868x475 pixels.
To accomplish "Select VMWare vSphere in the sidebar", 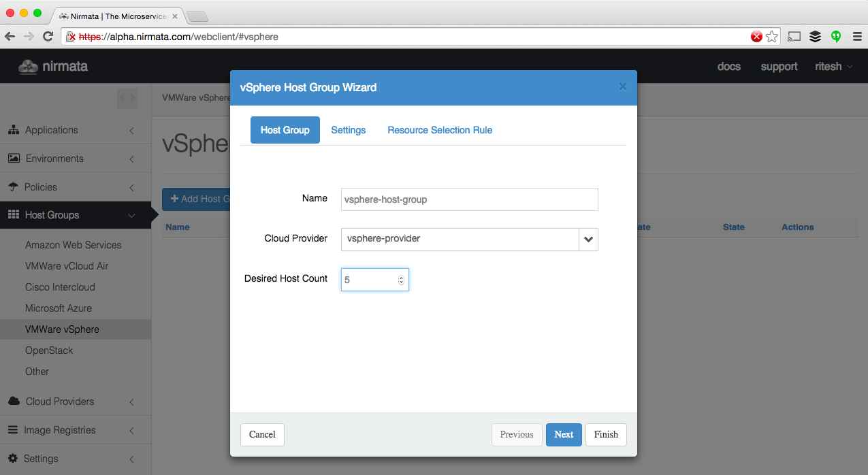I will pos(62,329).
